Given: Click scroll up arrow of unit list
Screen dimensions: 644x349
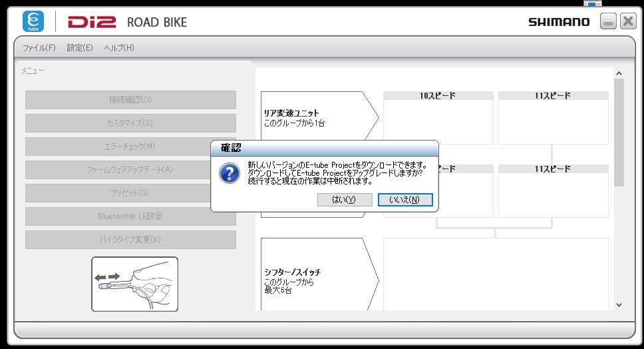Looking at the screenshot, I should coord(619,73).
